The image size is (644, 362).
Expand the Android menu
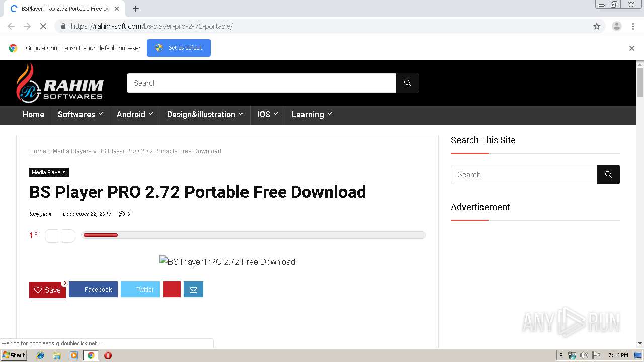135,114
